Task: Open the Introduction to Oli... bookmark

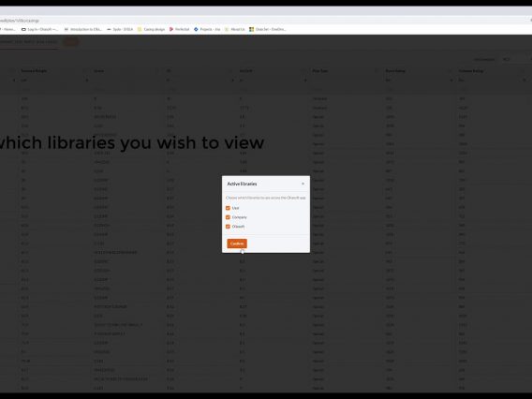Action: coord(83,30)
